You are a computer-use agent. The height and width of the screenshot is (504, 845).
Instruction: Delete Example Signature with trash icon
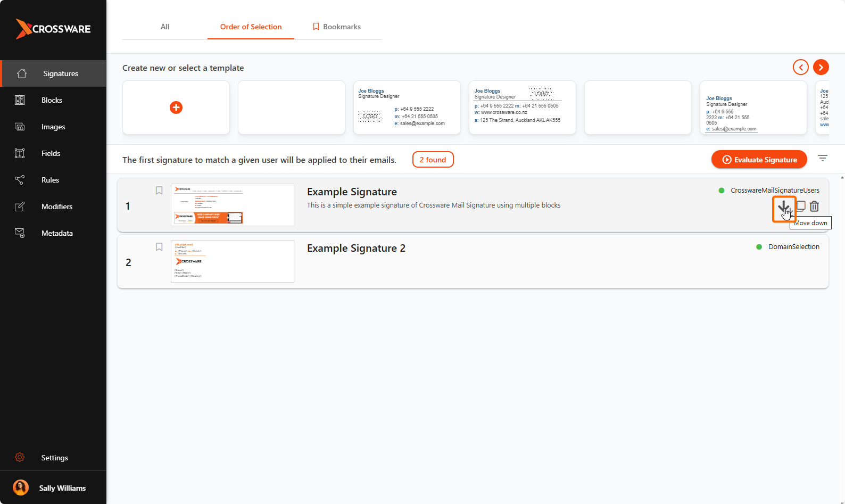point(814,206)
